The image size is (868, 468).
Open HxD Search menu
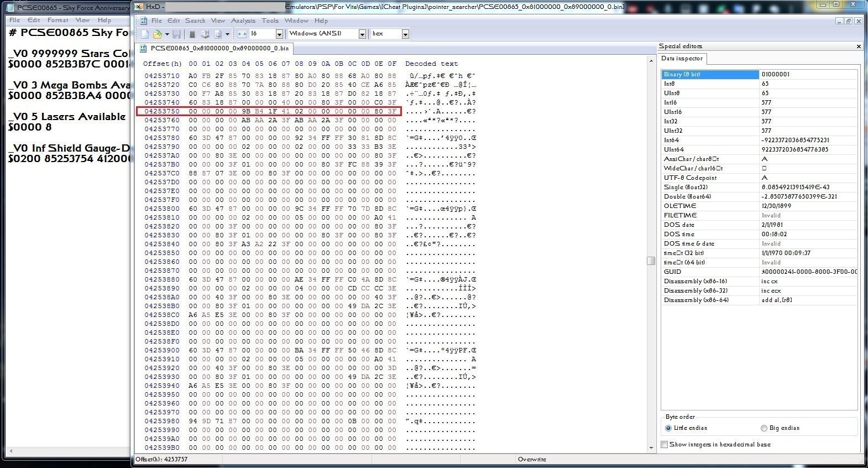pyautogui.click(x=195, y=21)
